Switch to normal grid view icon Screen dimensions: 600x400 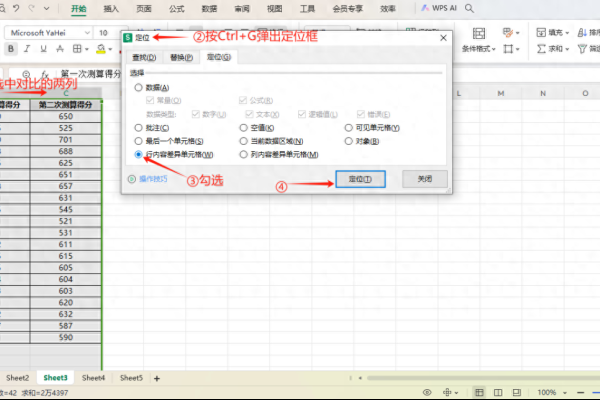[x=479, y=392]
